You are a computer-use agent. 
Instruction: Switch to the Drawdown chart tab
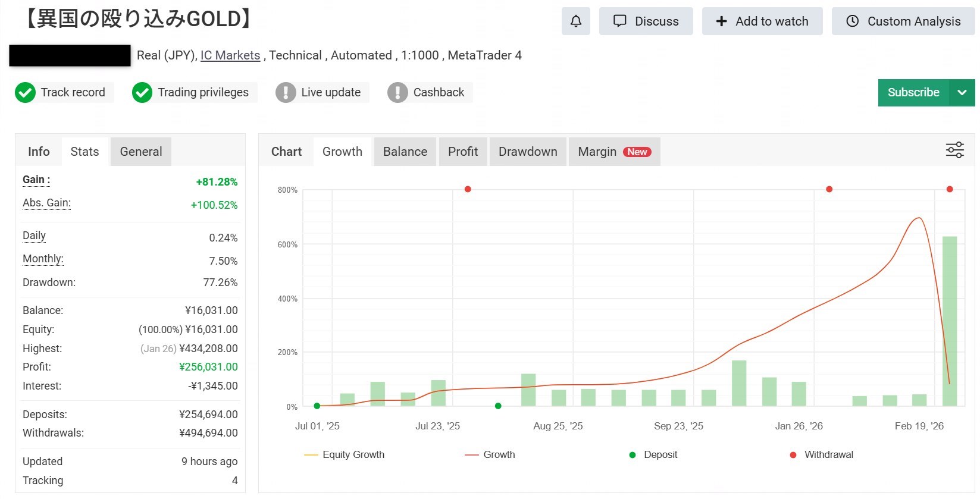point(528,152)
